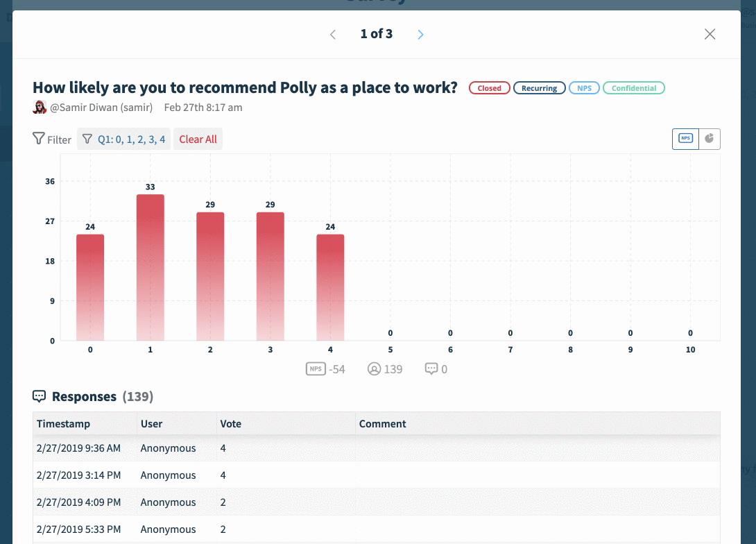Click the NPS badge next to title
756x544 pixels.
(585, 88)
